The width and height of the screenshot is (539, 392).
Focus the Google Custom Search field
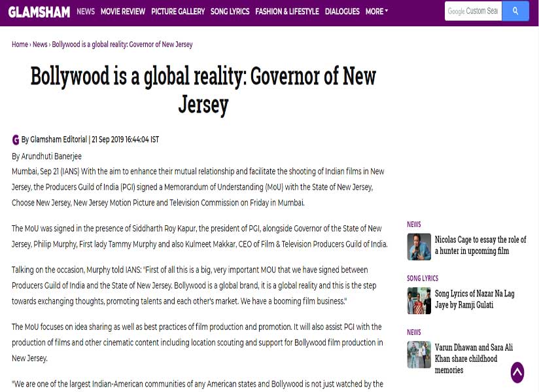(474, 11)
